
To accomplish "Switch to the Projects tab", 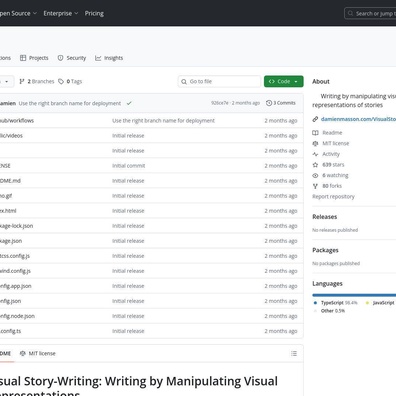I will [x=34, y=58].
